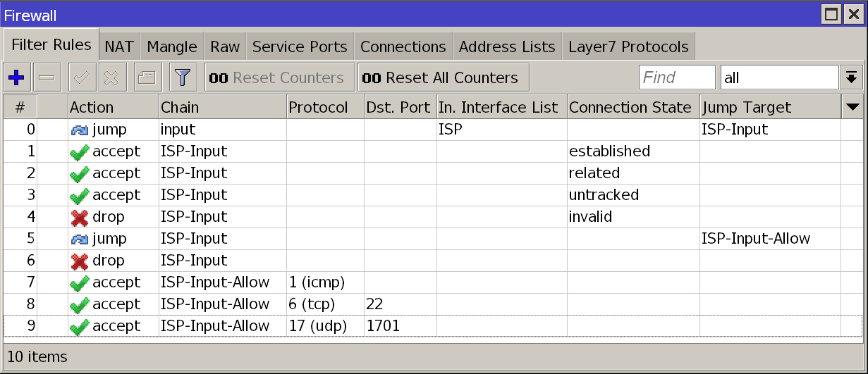This screenshot has height=374, width=868.
Task: Select '6 (tcp)' protocol cell
Action: [x=325, y=304]
